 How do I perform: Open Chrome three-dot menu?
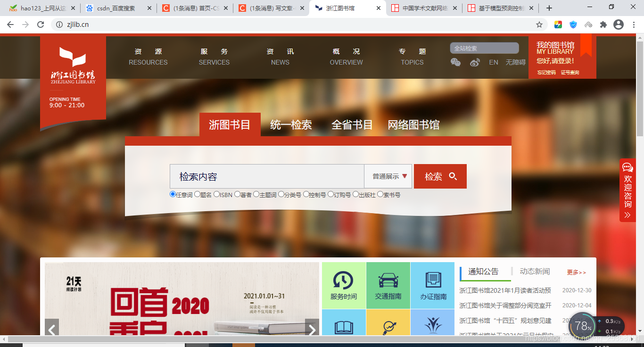pos(634,25)
